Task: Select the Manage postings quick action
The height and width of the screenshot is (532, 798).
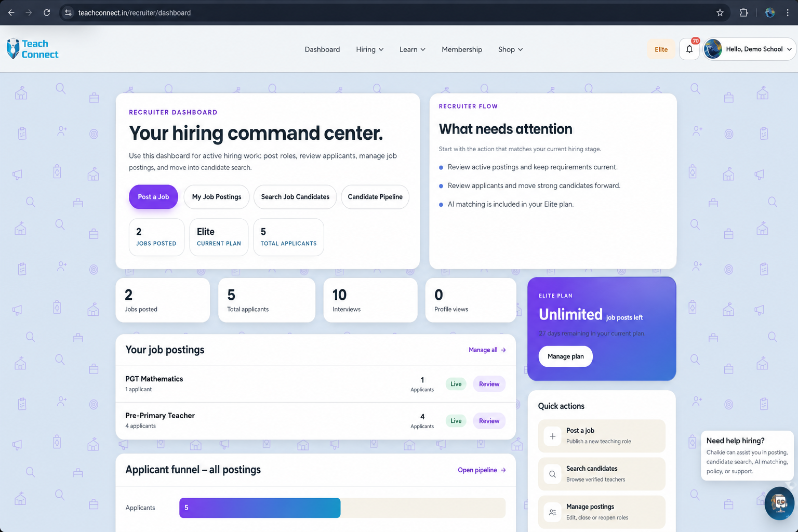Action: pos(602,512)
